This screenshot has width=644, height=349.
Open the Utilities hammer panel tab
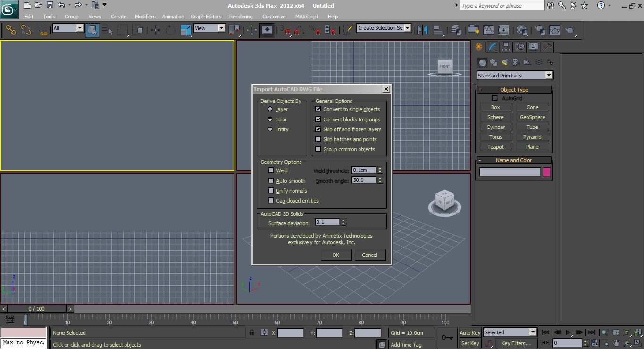[547, 47]
